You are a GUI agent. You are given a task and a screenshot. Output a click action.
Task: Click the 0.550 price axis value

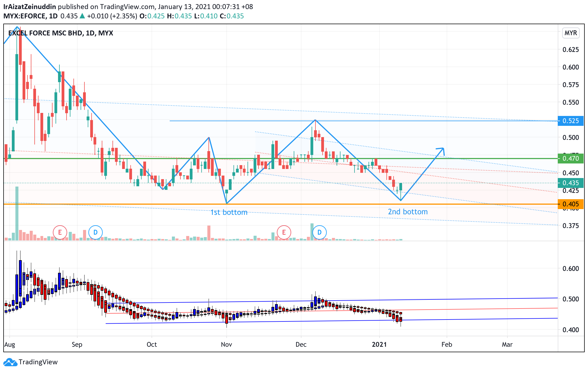click(571, 102)
